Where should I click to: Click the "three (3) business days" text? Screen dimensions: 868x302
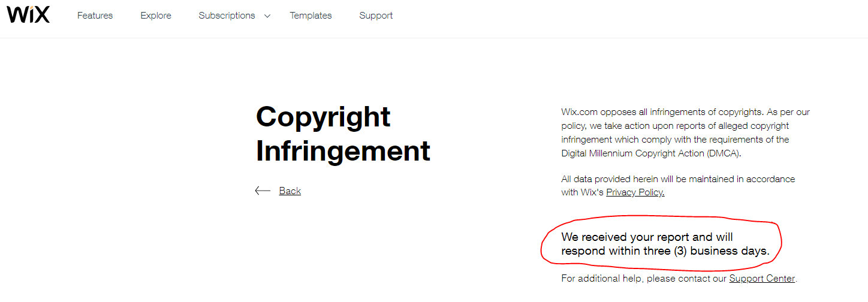pos(706,251)
